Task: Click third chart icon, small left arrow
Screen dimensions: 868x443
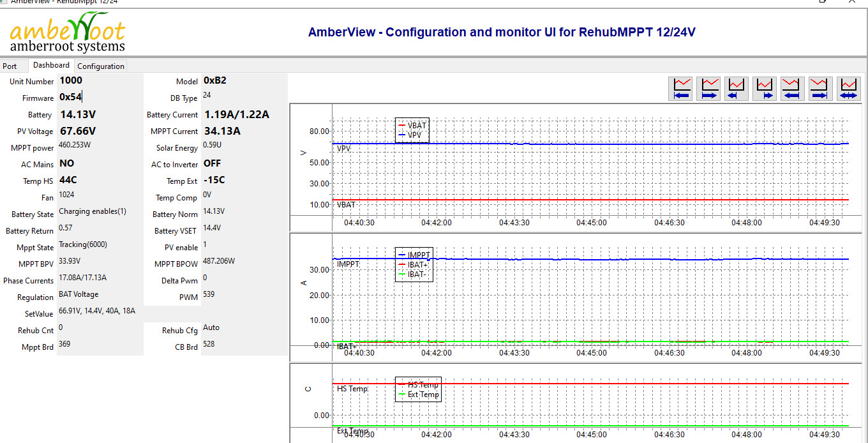Action: (738, 89)
